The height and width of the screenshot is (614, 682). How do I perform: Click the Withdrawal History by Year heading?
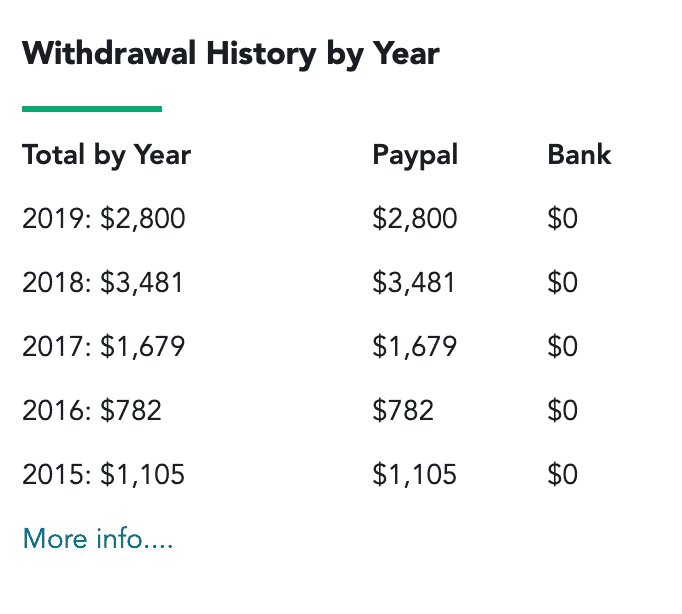click(231, 54)
